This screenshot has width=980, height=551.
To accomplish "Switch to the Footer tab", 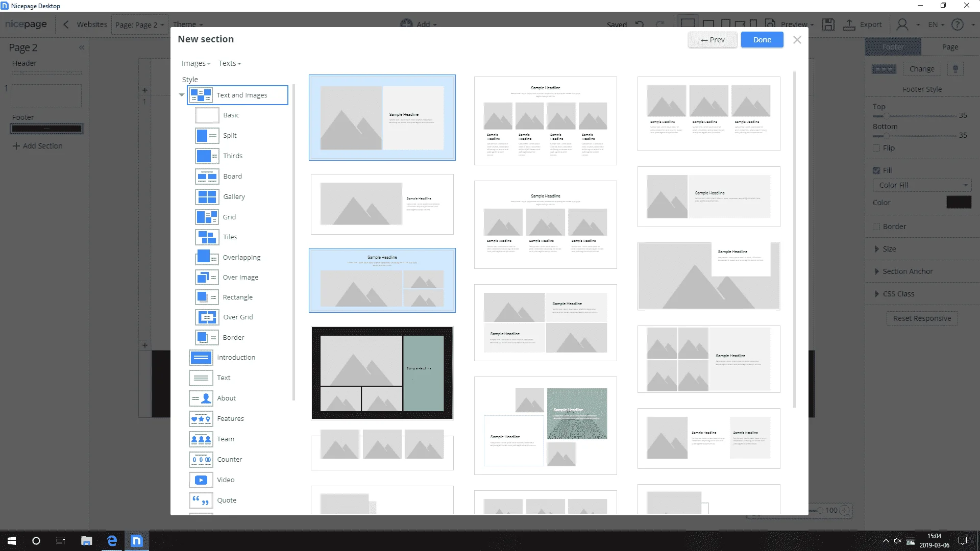I will click(x=893, y=47).
